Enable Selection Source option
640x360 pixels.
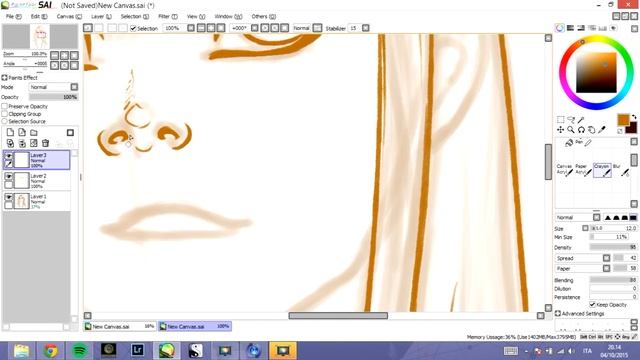4,121
